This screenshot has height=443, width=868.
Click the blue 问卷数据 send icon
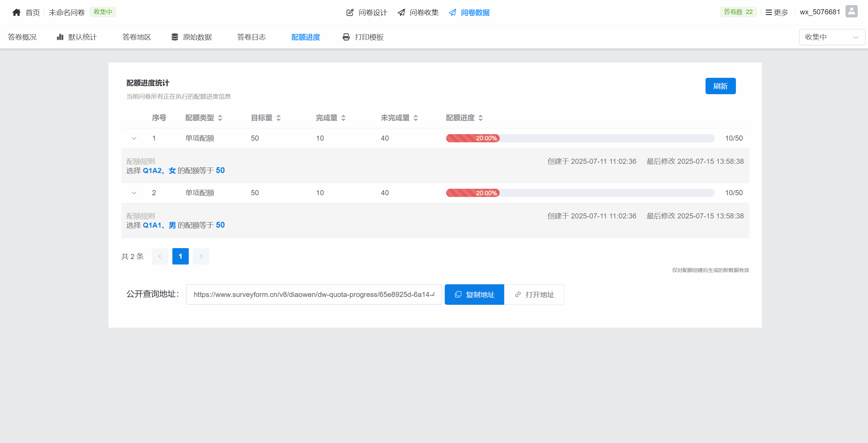tap(452, 13)
